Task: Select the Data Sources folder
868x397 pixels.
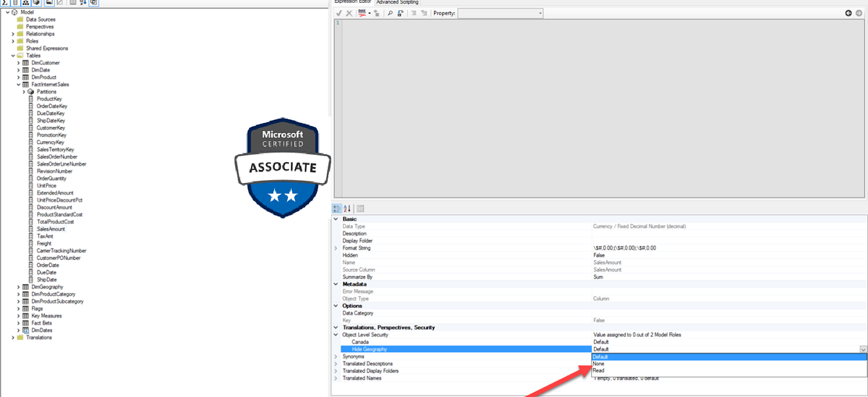Action: tap(41, 20)
